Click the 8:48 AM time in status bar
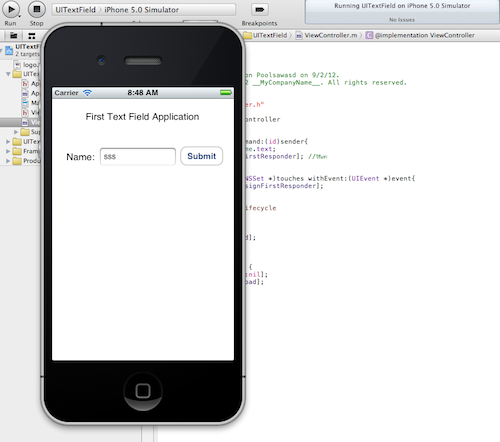This screenshot has height=442, width=500. point(143,93)
